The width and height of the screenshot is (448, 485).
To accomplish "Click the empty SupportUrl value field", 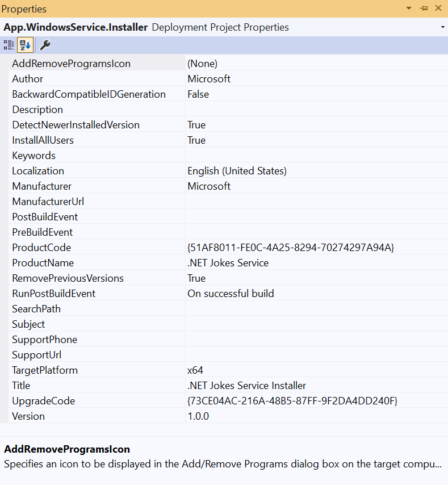I will coord(317,355).
